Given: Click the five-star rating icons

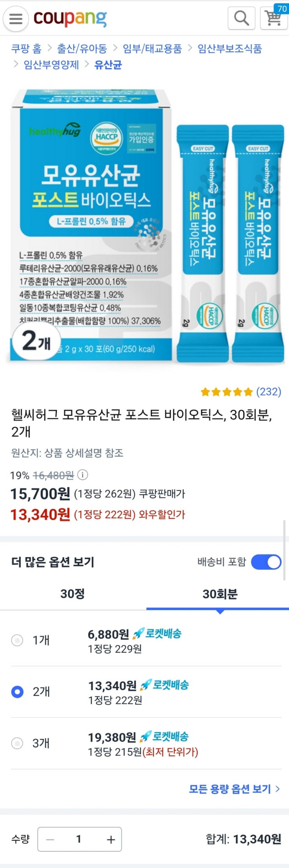Looking at the screenshot, I should pos(226,392).
